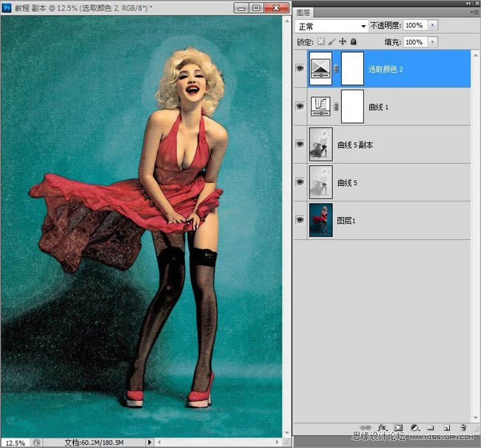Open the fx layer style menu
Viewport: 481px width, 448px height.
[383, 427]
